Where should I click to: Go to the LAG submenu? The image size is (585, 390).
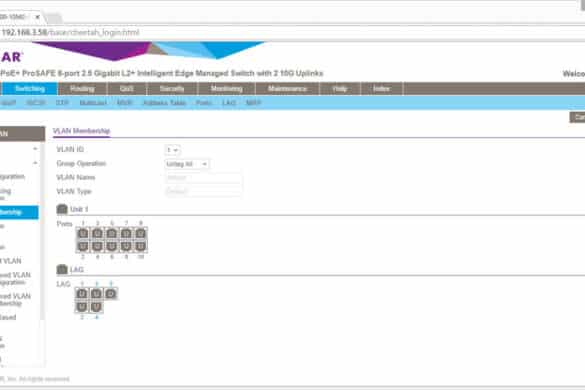[x=229, y=103]
